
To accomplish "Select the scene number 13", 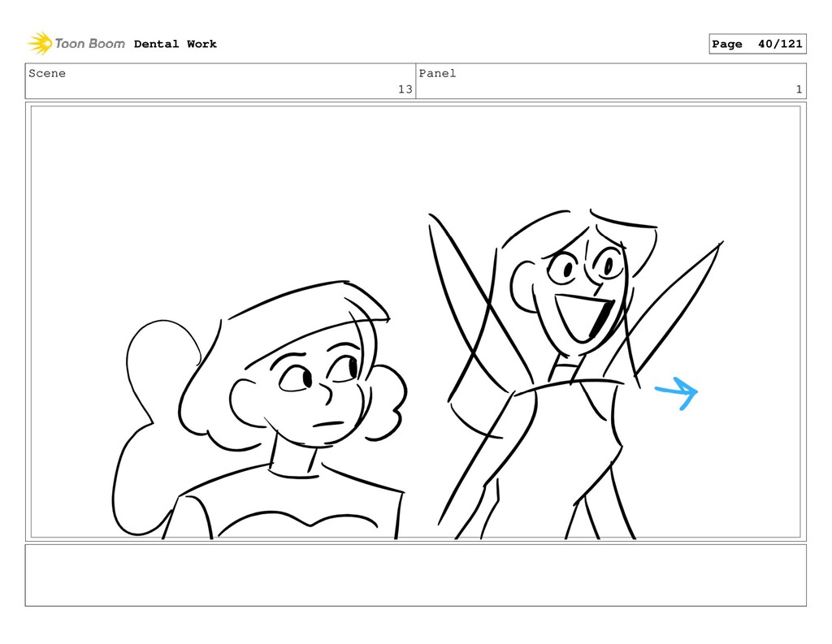I will pos(405,89).
